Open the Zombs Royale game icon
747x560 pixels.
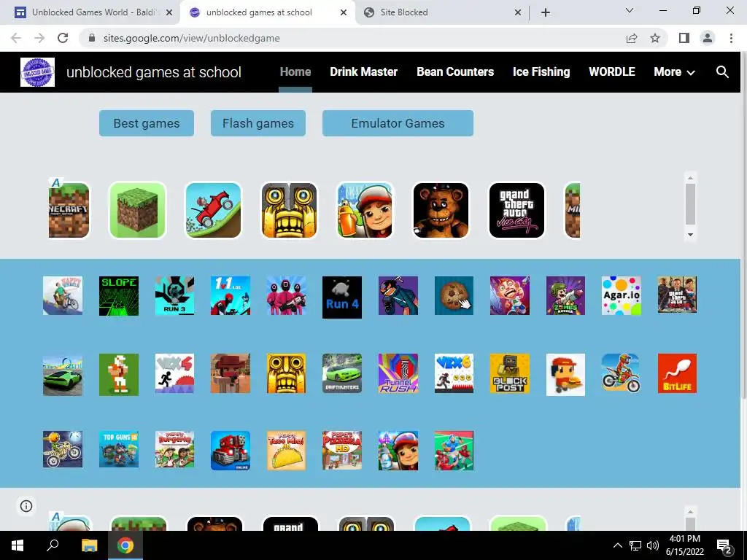tap(565, 296)
